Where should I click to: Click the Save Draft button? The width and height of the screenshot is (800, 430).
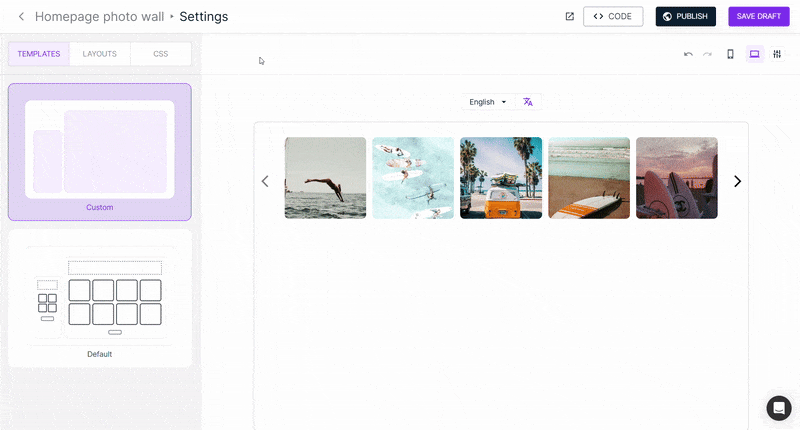759,16
